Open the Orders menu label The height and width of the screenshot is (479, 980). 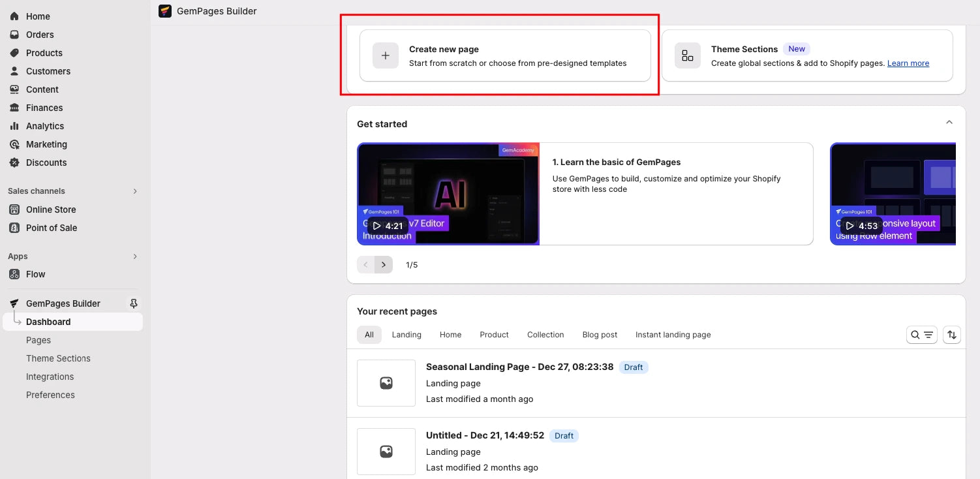40,35
